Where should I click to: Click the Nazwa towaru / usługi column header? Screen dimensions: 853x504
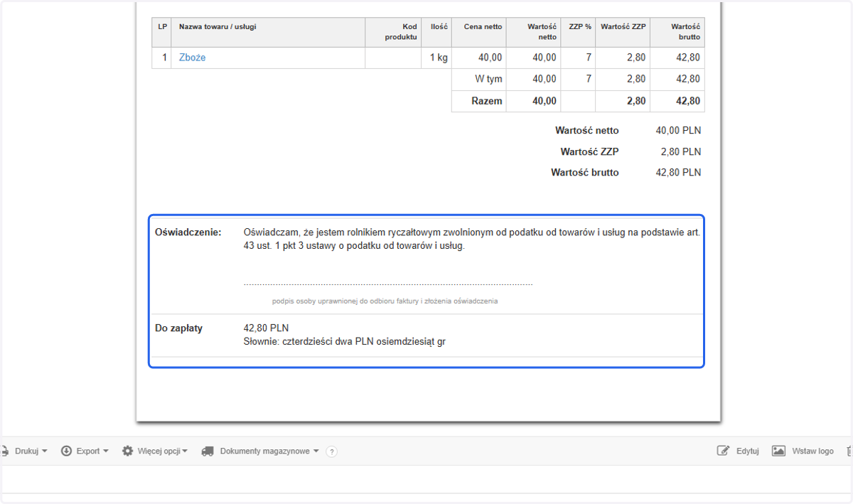[x=268, y=32]
